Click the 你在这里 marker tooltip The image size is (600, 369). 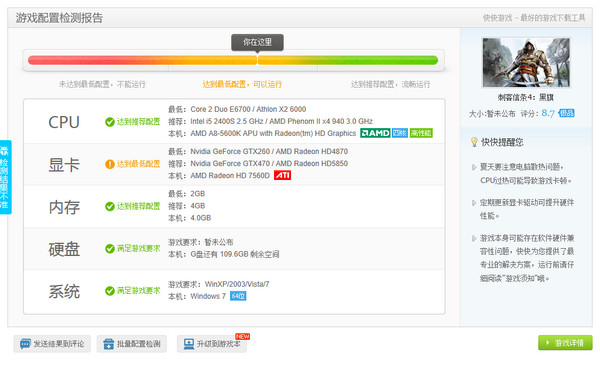coord(257,42)
